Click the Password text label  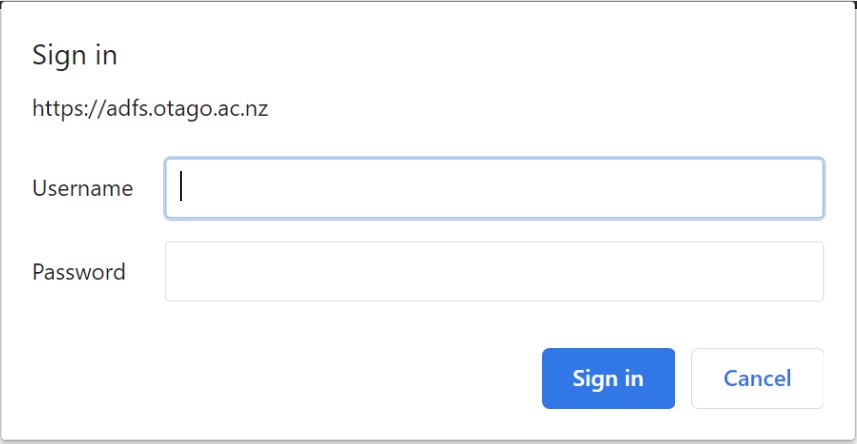(x=79, y=271)
